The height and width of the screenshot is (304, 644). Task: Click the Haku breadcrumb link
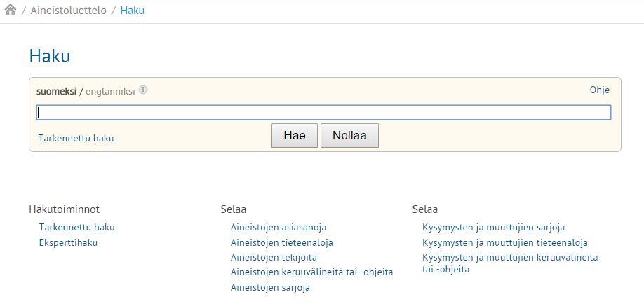point(133,11)
